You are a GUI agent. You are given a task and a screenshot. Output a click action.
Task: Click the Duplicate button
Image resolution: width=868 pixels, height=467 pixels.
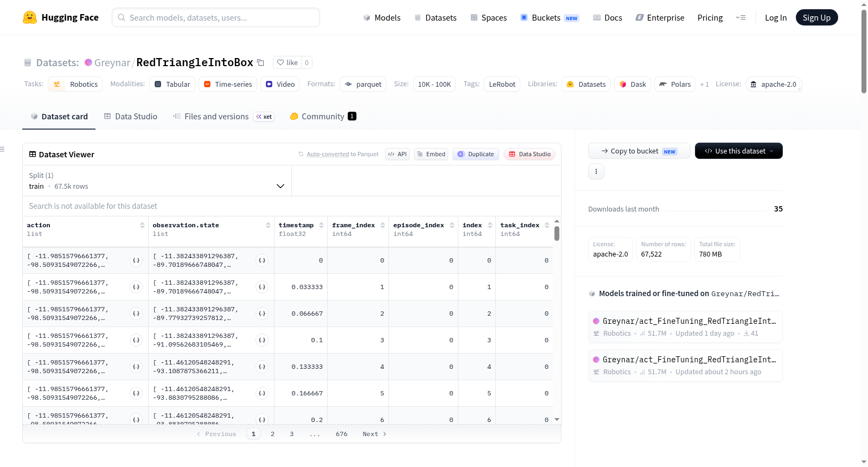pos(475,154)
